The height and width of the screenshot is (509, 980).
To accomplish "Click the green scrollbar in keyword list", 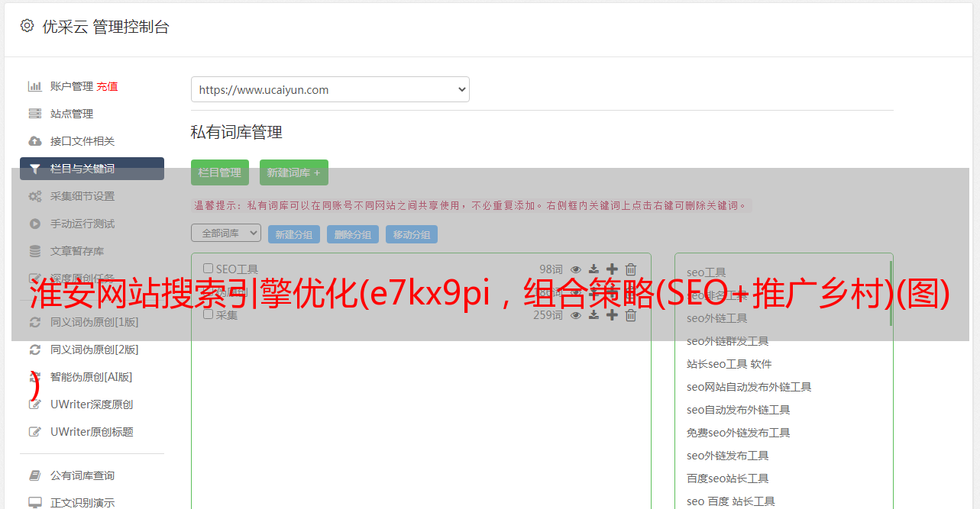I will pyautogui.click(x=891, y=293).
